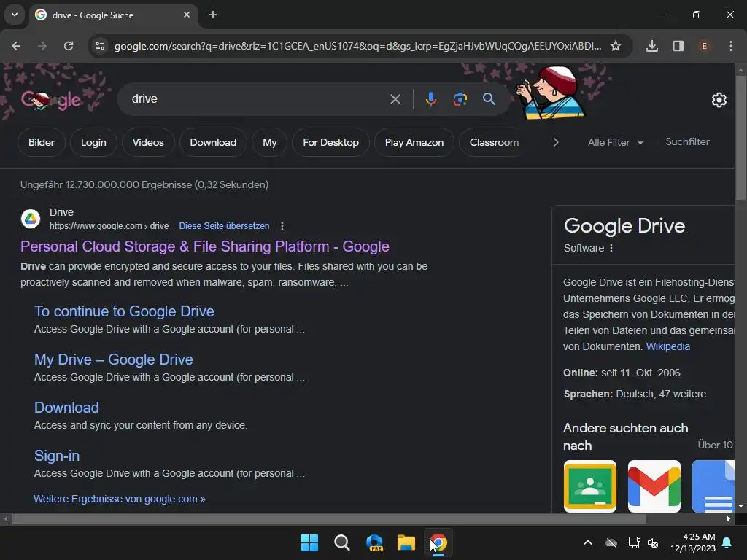The height and width of the screenshot is (560, 747).
Task: Select the Videos filter chip
Action: (x=148, y=142)
